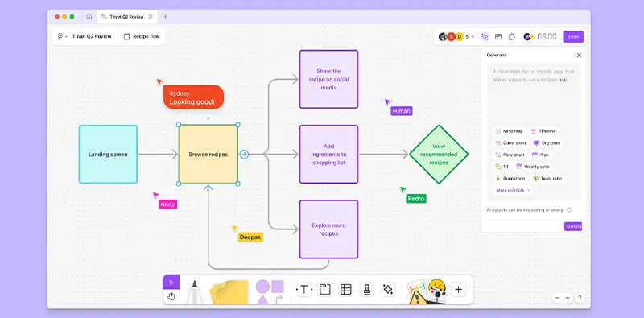This screenshot has height=318, width=644.
Task: Select the cursor Select tool
Action: pyautogui.click(x=171, y=283)
